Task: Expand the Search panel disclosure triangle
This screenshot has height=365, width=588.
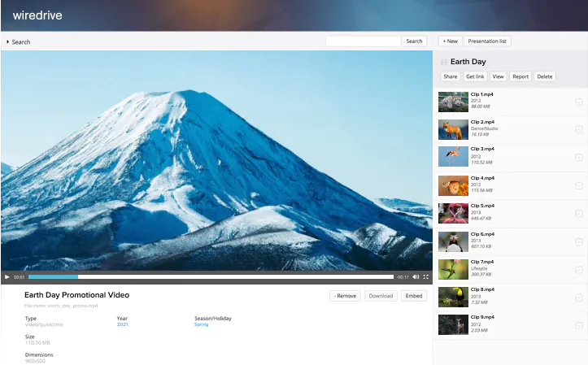Action: pos(8,41)
